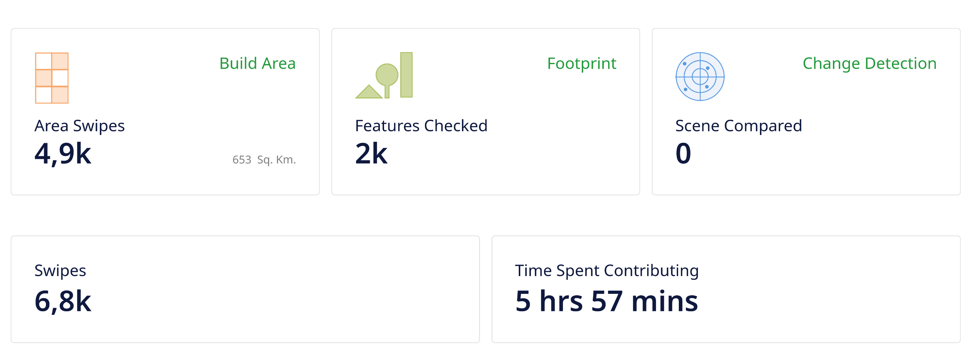
Task: Open the Change Detection label
Action: [x=870, y=63]
